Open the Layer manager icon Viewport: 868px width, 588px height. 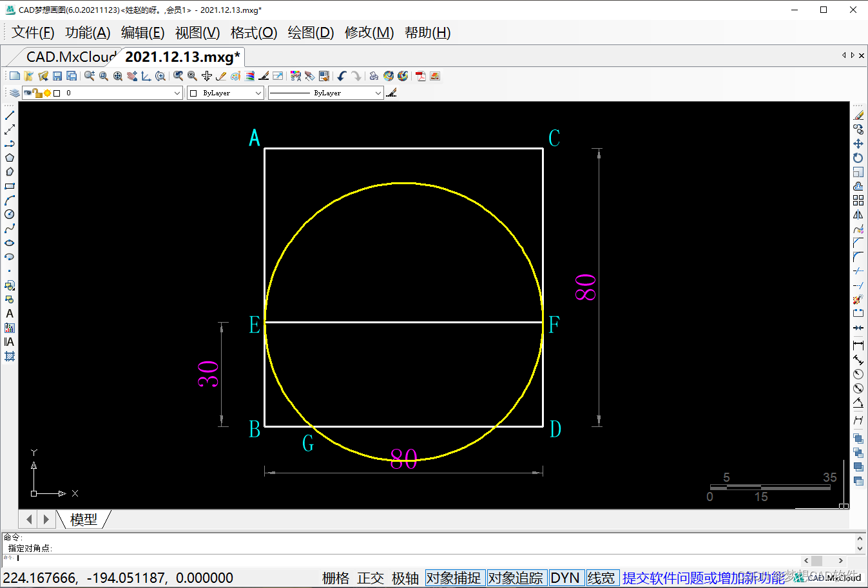pyautogui.click(x=14, y=93)
